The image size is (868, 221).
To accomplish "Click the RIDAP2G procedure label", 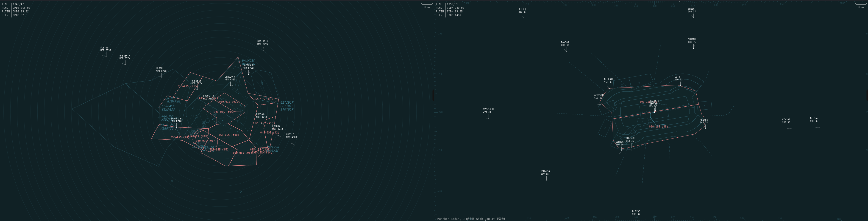I will pos(174,102).
